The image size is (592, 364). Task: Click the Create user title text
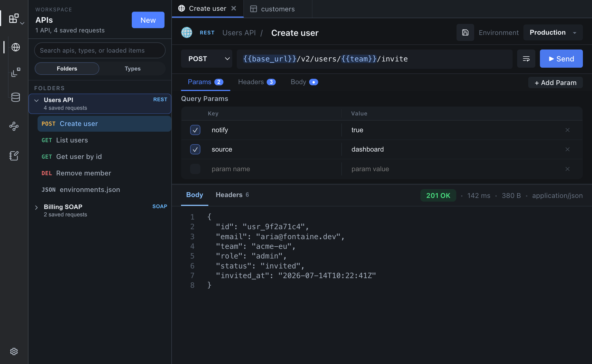(295, 33)
